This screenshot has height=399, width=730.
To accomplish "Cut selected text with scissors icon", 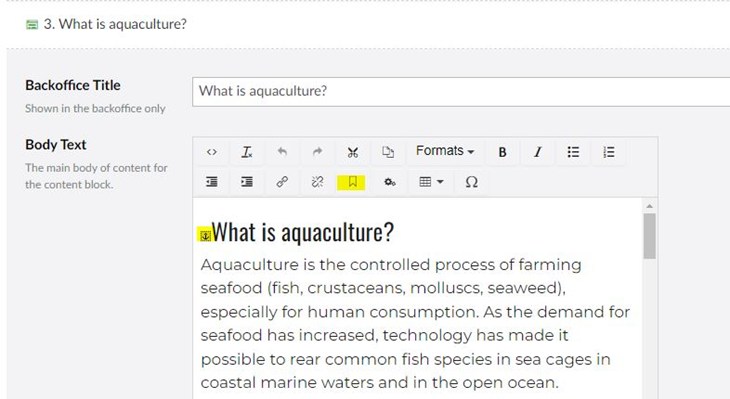I will pyautogui.click(x=353, y=152).
